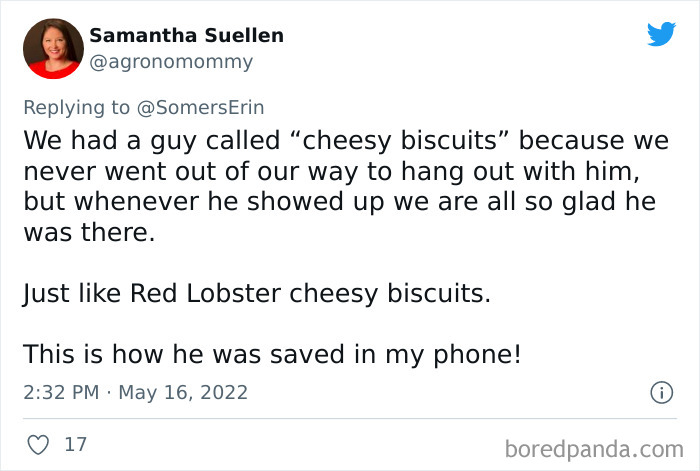Screen dimensions: 700x471
Task: Like the tweet with the heart icon
Action: 38,445
